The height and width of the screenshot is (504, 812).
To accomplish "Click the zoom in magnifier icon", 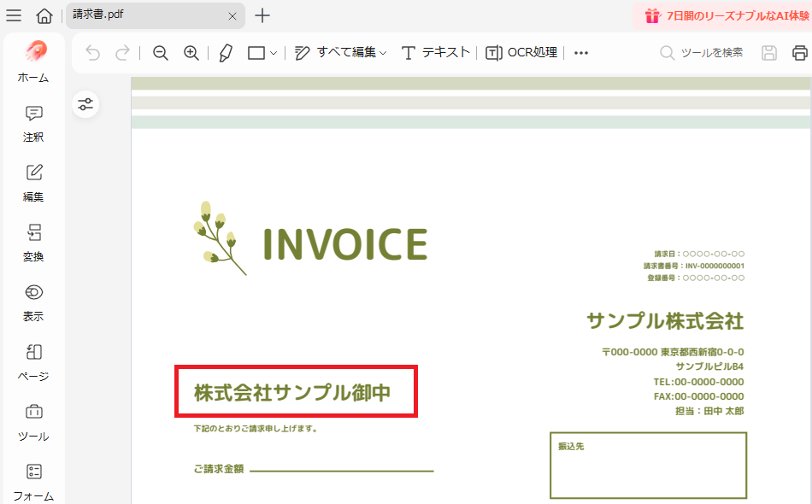I will point(191,52).
